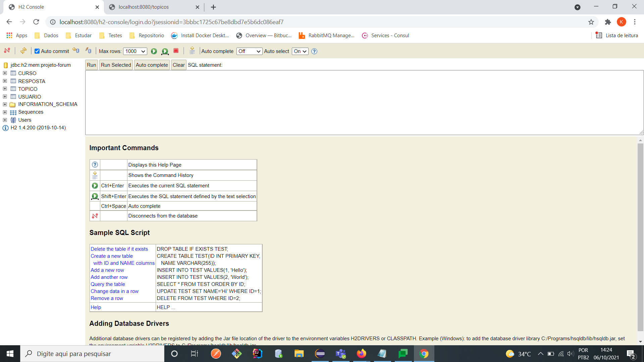Click the Disconnect icon in the toolbar
This screenshot has height=362, width=644.
coord(7,51)
